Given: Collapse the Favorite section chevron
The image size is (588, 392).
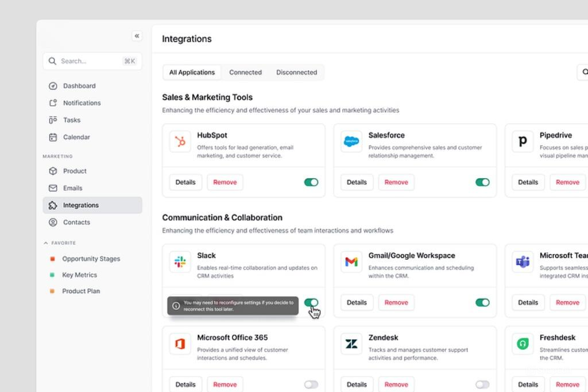Looking at the screenshot, I should [x=46, y=243].
